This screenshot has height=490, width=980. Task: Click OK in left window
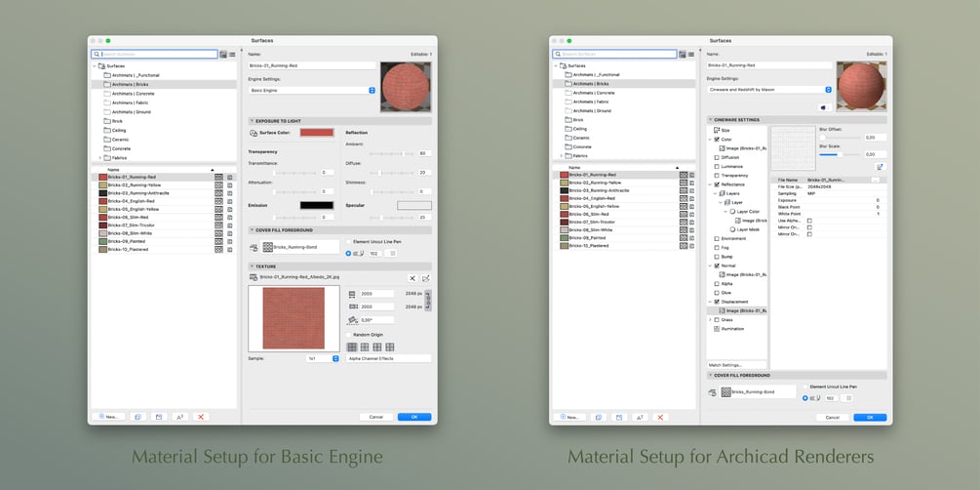pyautogui.click(x=414, y=417)
